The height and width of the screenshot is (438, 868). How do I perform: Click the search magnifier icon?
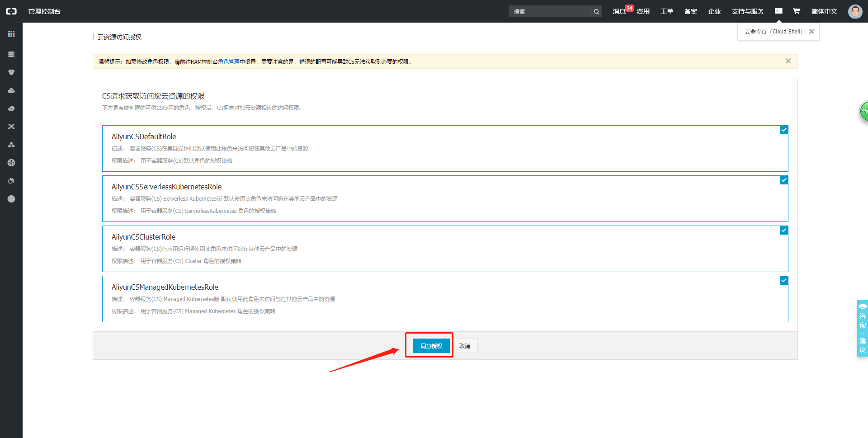point(596,12)
